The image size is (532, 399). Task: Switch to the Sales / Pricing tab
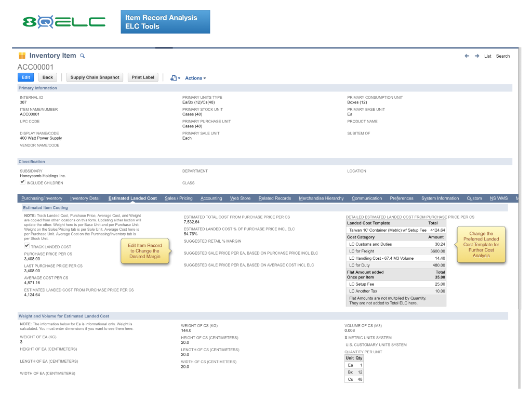(179, 198)
